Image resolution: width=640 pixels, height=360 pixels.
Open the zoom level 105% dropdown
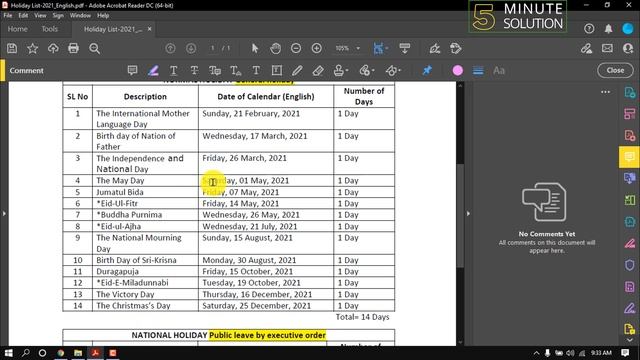(348, 48)
